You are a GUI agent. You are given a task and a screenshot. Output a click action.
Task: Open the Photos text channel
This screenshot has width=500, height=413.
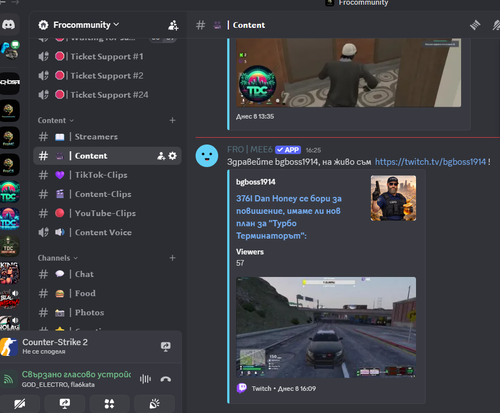pos(107,312)
